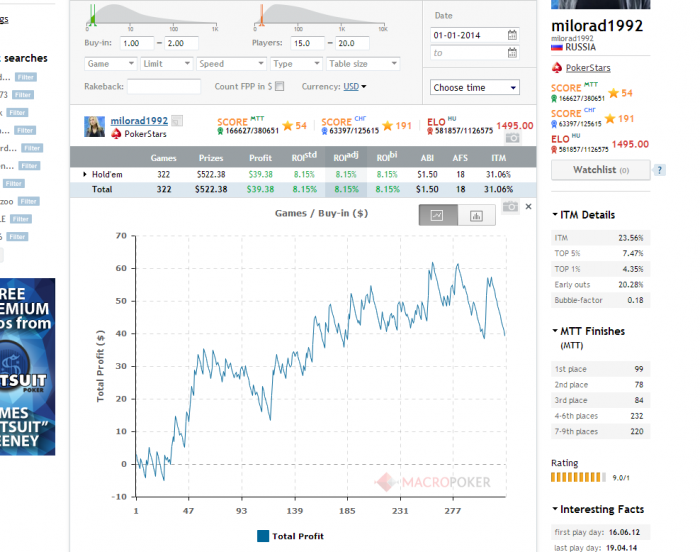Open the Type dropdown

coord(296,63)
